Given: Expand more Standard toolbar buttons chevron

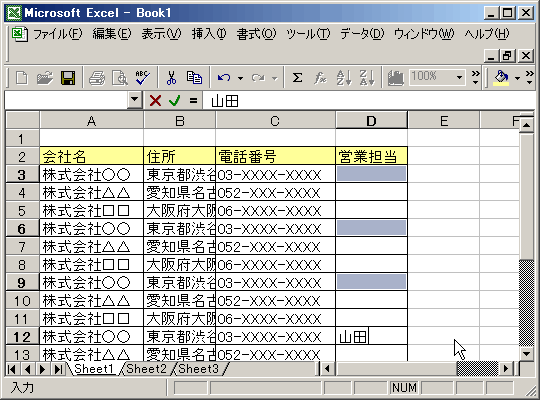Looking at the screenshot, I should coord(475,78).
